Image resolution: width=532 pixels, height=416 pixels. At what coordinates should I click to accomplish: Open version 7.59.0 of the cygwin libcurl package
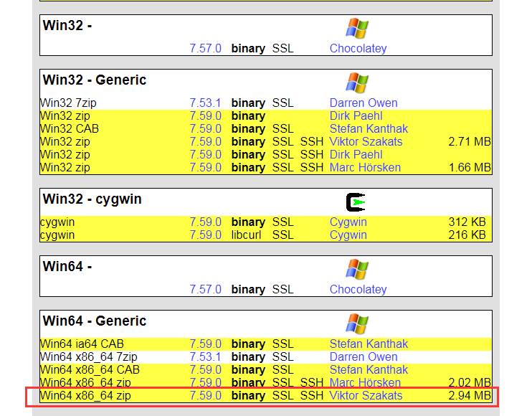206,235
